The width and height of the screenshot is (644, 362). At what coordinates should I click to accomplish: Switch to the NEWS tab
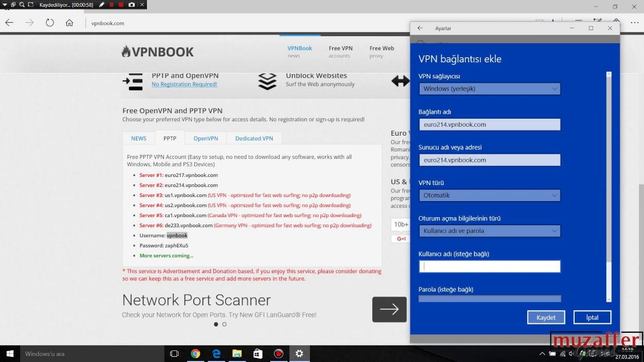tap(139, 138)
